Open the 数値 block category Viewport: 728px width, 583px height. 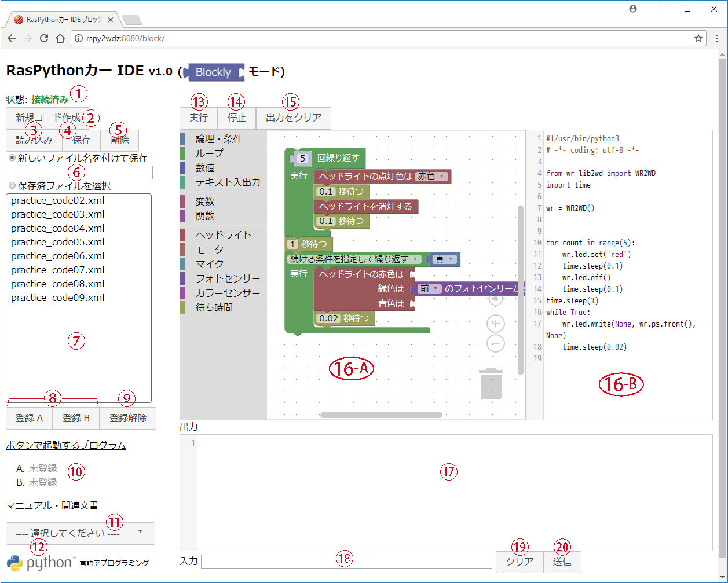[223, 168]
